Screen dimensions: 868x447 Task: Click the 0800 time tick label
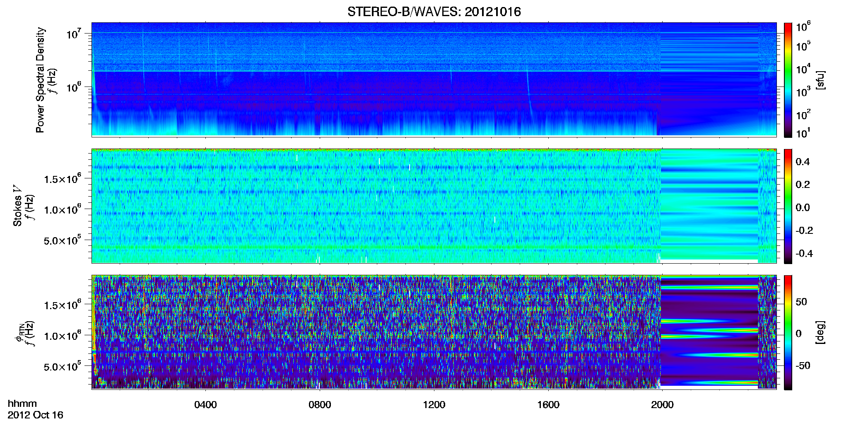pyautogui.click(x=320, y=404)
